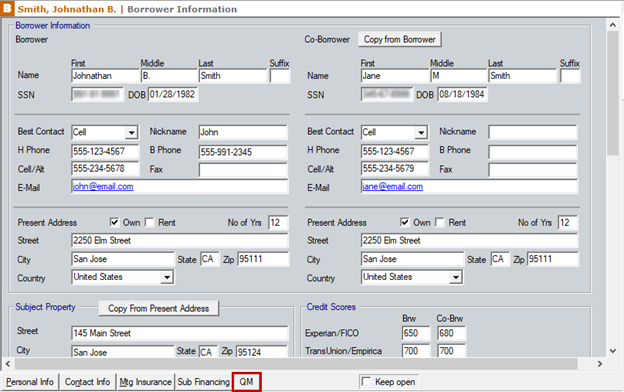This screenshot has width=624, height=392.
Task: Switch to QM tab
Action: tap(246, 382)
